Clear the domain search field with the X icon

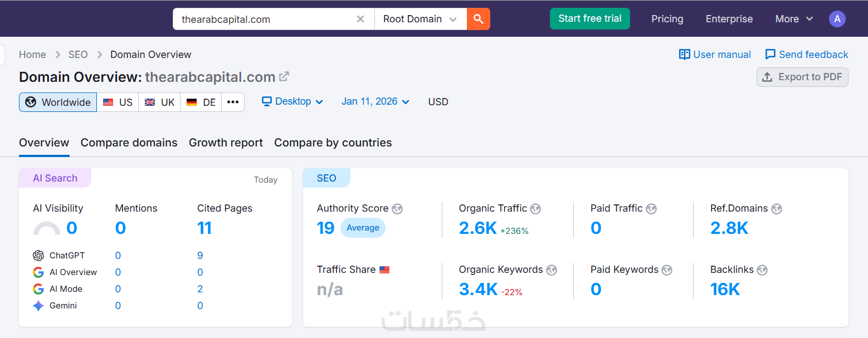[360, 19]
